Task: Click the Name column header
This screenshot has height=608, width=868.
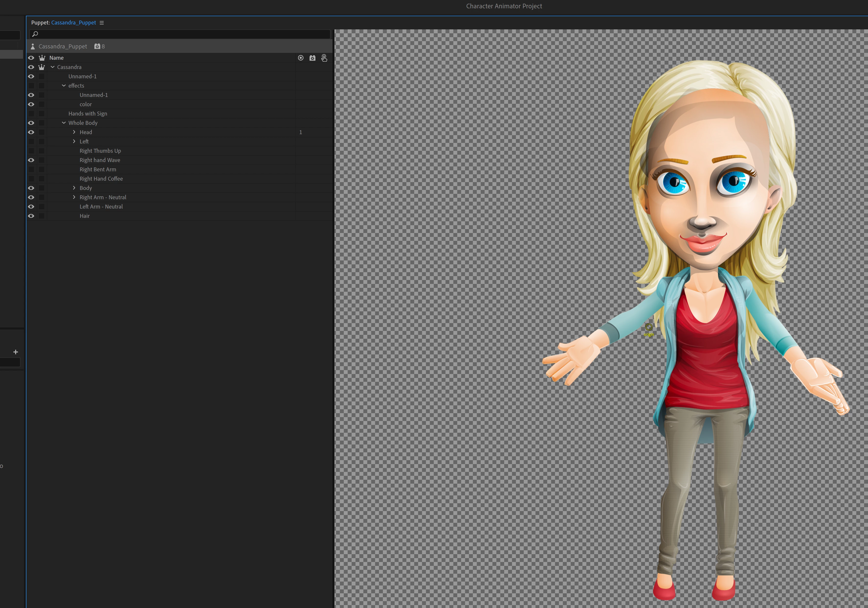Action: 56,58
